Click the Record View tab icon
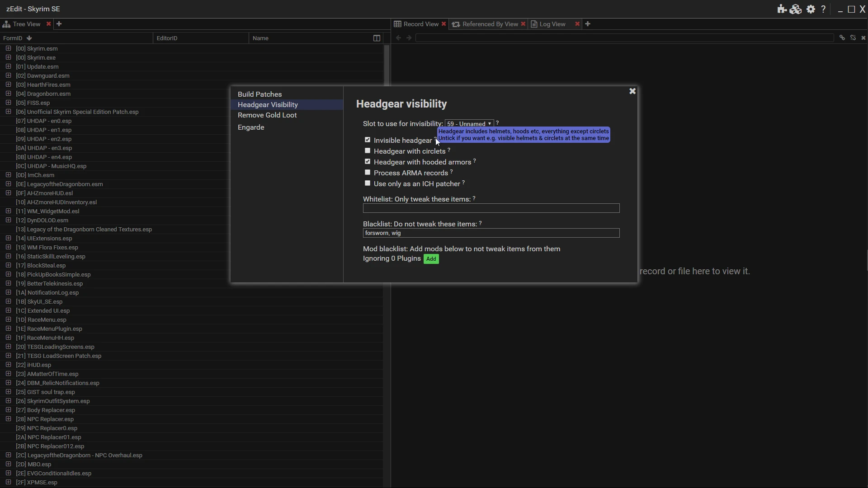The height and width of the screenshot is (488, 868). pyautogui.click(x=397, y=24)
